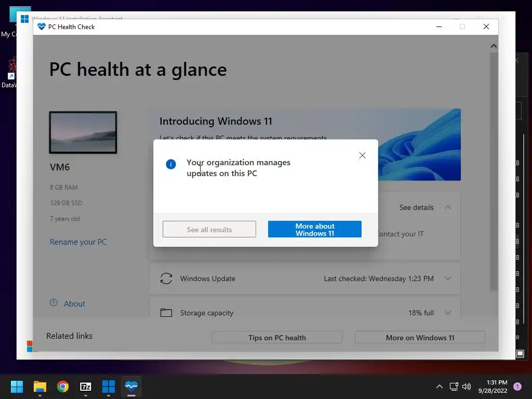Viewport: 532px width, 399px height.
Task: Open More about Windows 11
Action: (314, 229)
